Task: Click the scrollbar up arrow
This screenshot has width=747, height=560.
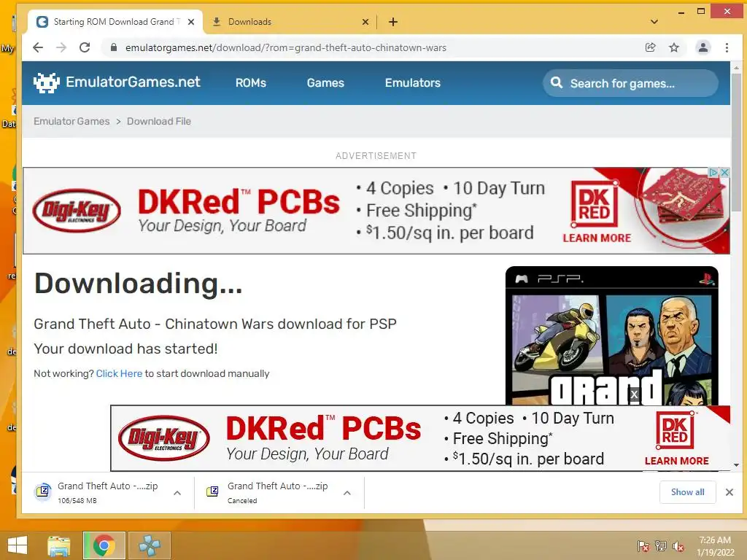Action: point(737,68)
